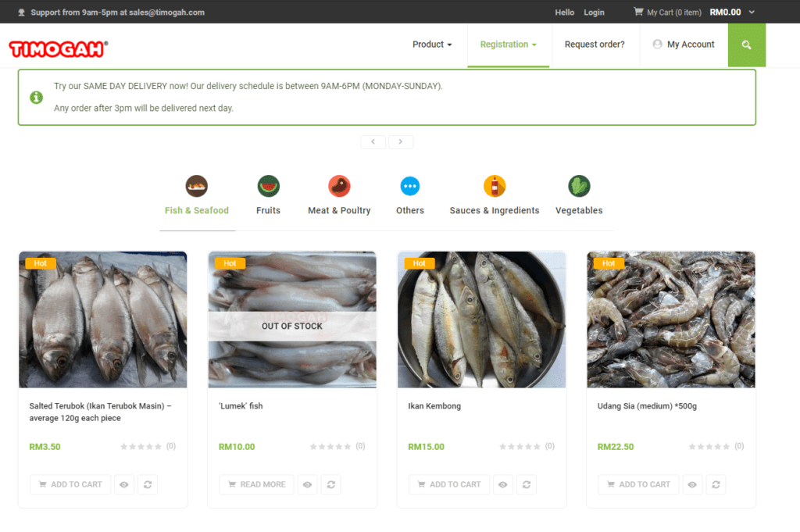This screenshot has height=532, width=800.
Task: Switch to Meat & Poultry tab
Action: tap(339, 210)
